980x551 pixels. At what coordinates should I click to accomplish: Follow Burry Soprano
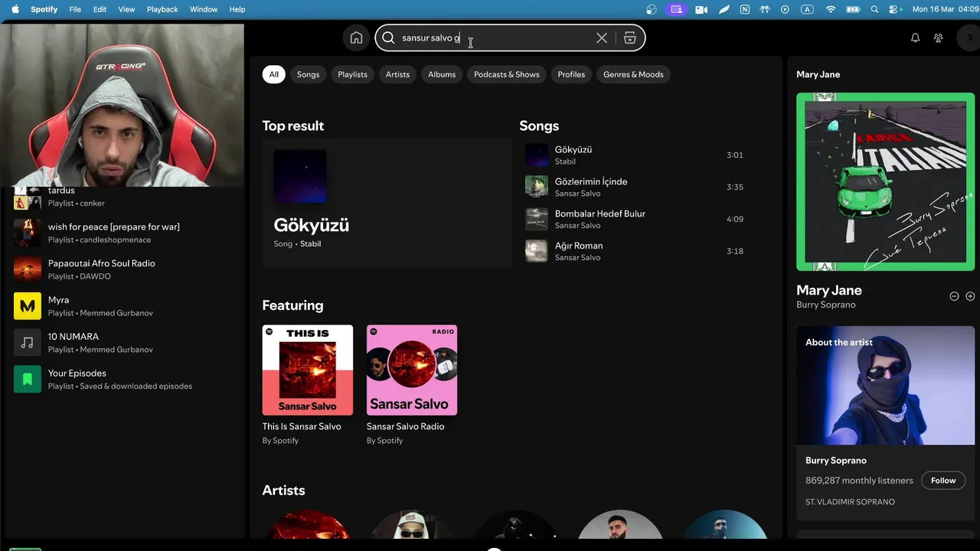click(943, 481)
